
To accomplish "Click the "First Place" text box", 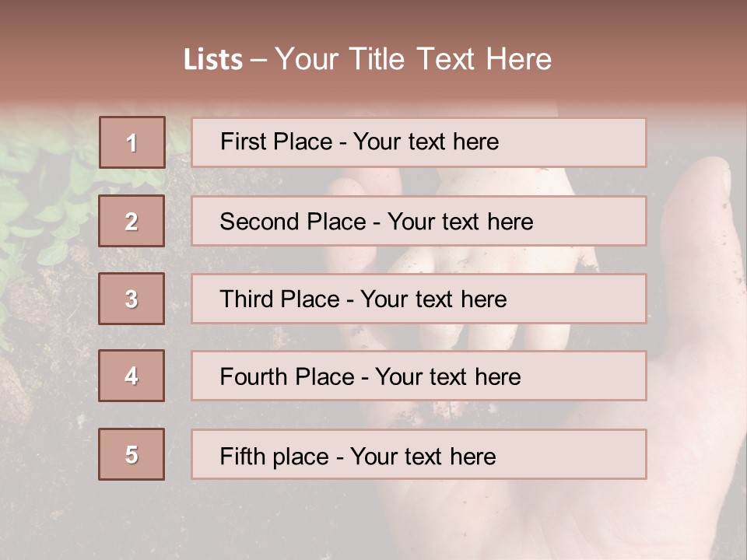I will pyautogui.click(x=419, y=142).
